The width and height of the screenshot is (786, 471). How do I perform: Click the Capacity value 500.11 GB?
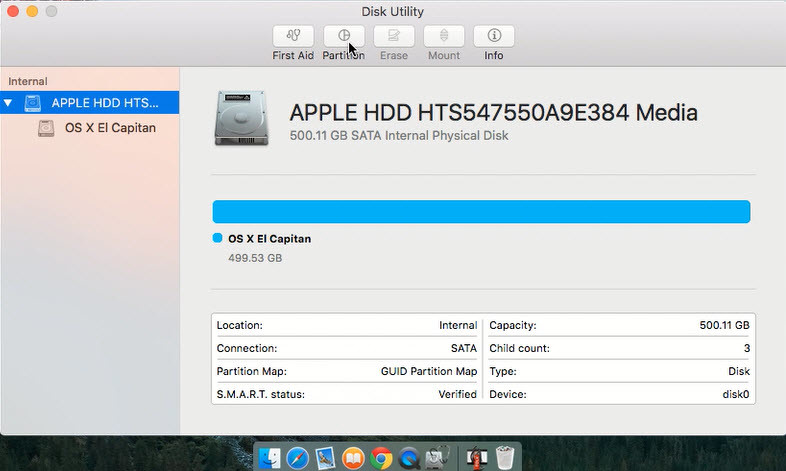[x=724, y=325]
